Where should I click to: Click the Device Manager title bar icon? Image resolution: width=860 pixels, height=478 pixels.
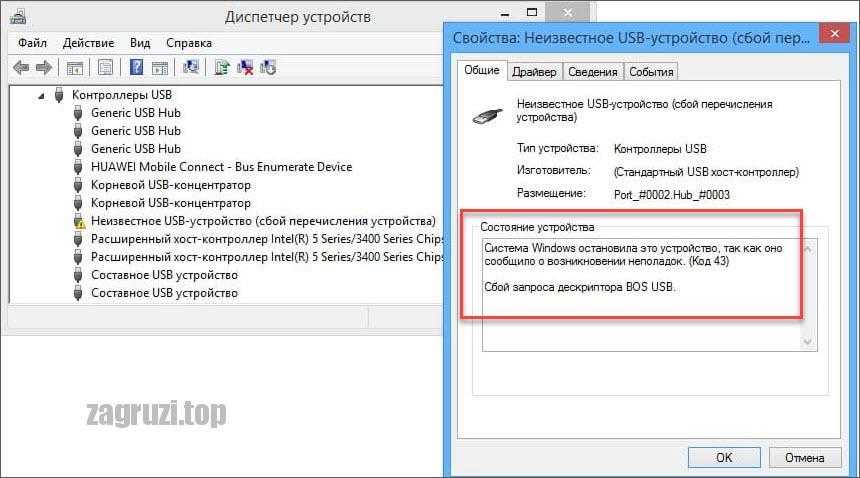[x=18, y=17]
